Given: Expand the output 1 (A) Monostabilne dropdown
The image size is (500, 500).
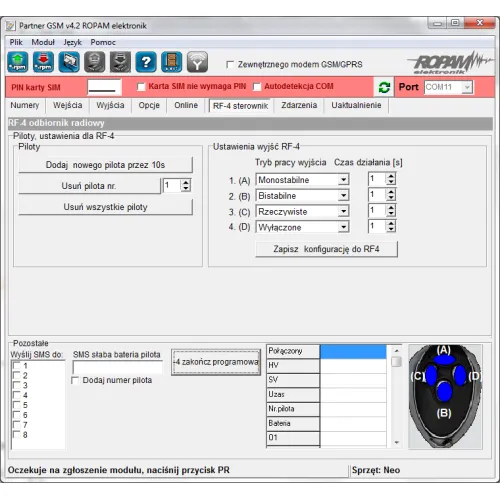Looking at the screenshot, I should pos(343,180).
